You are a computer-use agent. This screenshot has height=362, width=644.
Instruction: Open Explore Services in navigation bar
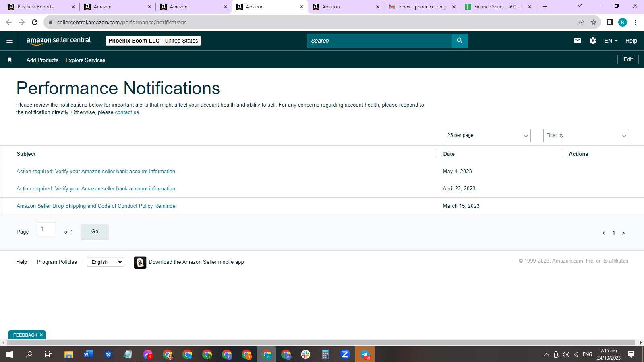pos(85,60)
